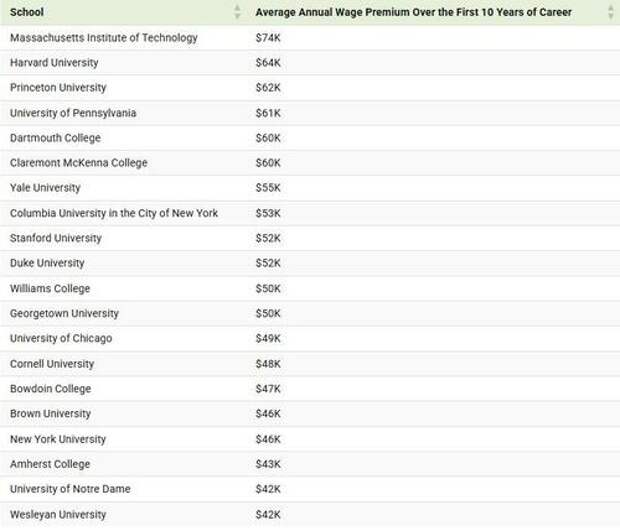Select the Harvard University school name

[x=56, y=63]
